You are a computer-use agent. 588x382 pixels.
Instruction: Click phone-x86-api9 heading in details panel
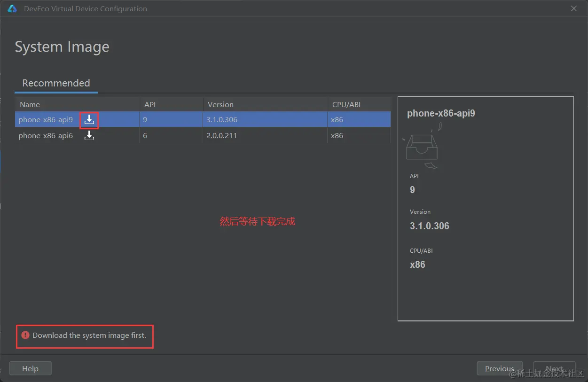click(x=441, y=113)
